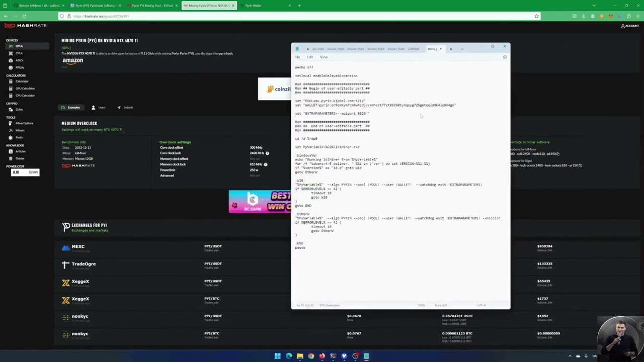Image resolution: width=644 pixels, height=362 pixels.
Task: Open Miners under the Tools section
Action: coord(20,130)
